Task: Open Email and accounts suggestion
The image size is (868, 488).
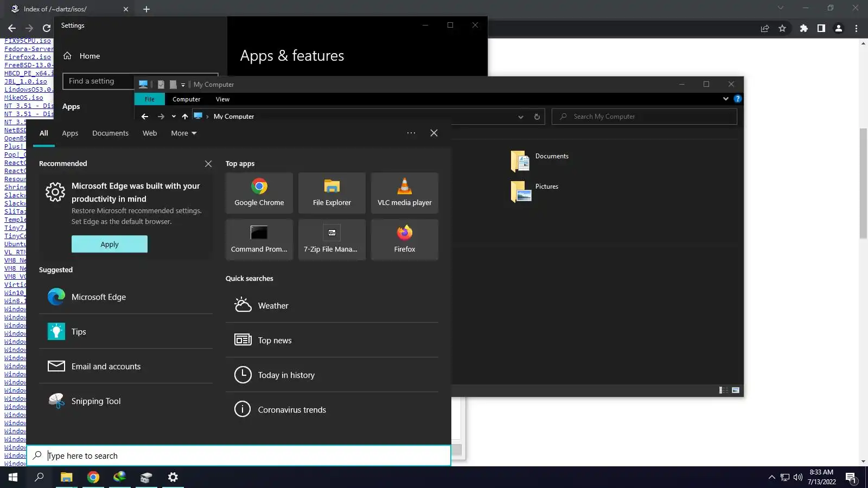Action: 126,367
